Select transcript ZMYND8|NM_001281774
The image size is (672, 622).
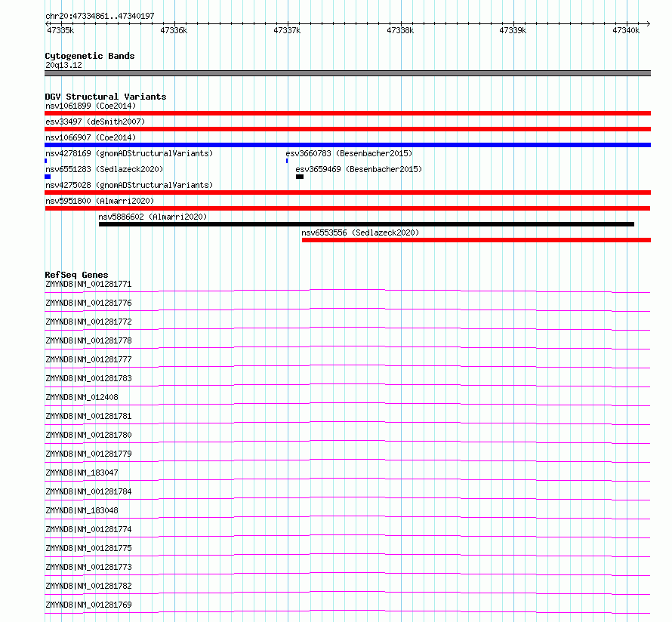point(88,529)
